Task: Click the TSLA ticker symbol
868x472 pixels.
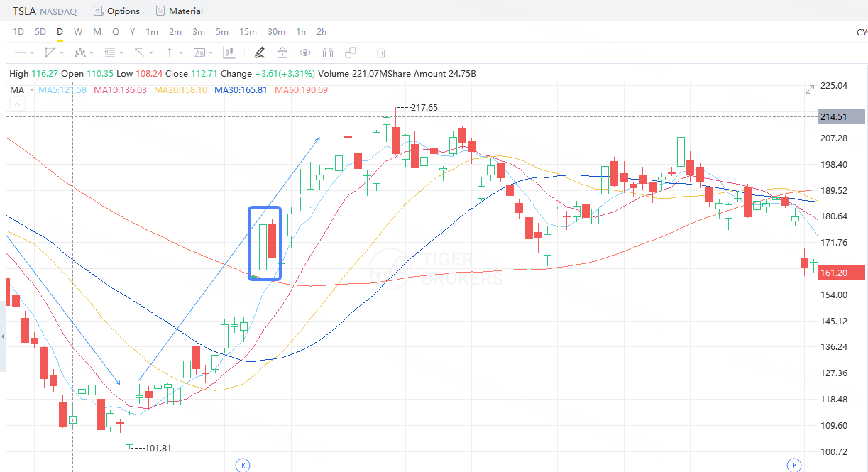Action: (25, 11)
